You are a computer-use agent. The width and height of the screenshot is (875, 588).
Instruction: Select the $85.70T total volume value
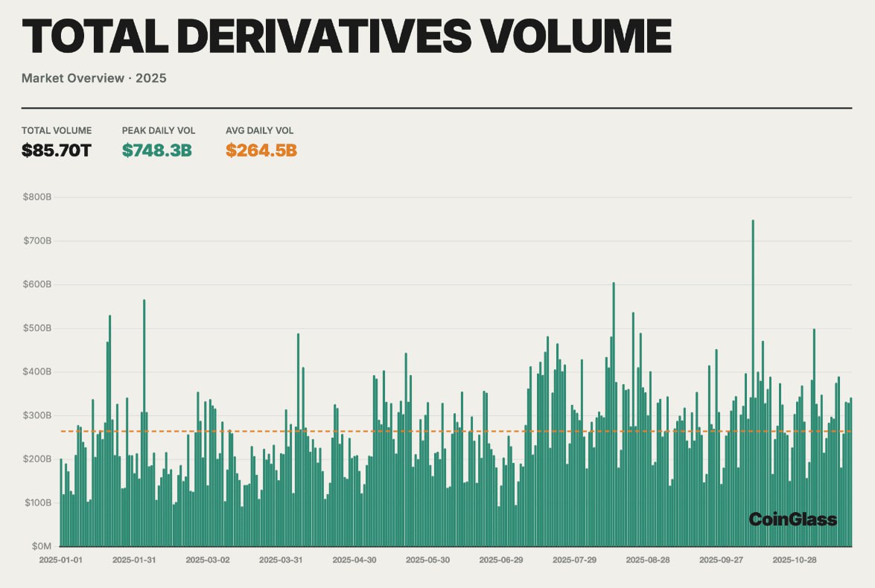[57, 150]
